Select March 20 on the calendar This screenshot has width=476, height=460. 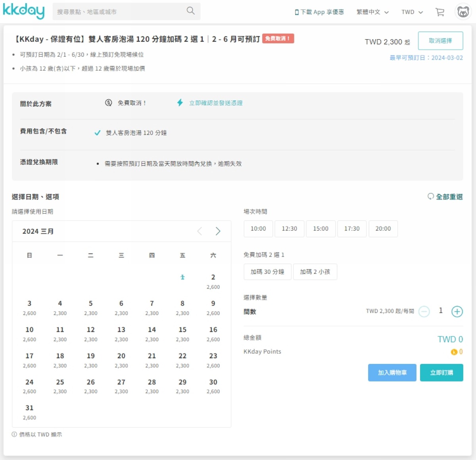[121, 360]
